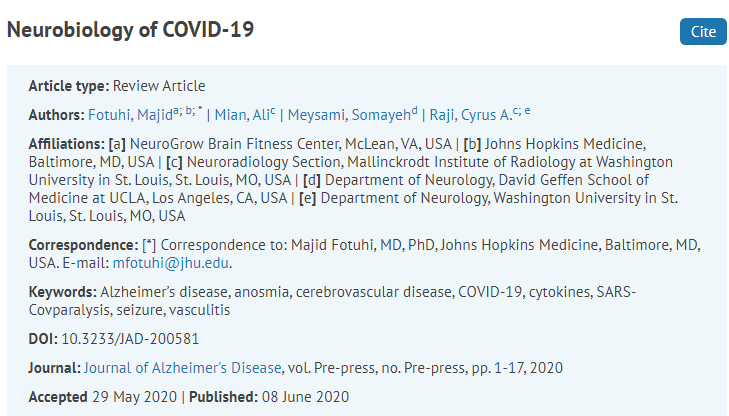The image size is (729, 416).
Task: Click the DOI number 10.3233/JAD-200581
Action: click(130, 339)
